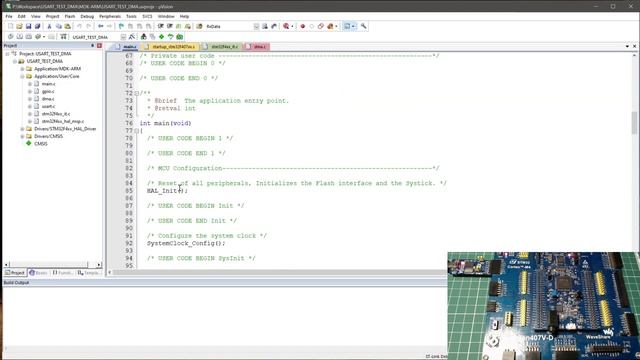Screen dimensions: 640x360
Task: Click the Download to flash icon
Action: coord(63,37)
